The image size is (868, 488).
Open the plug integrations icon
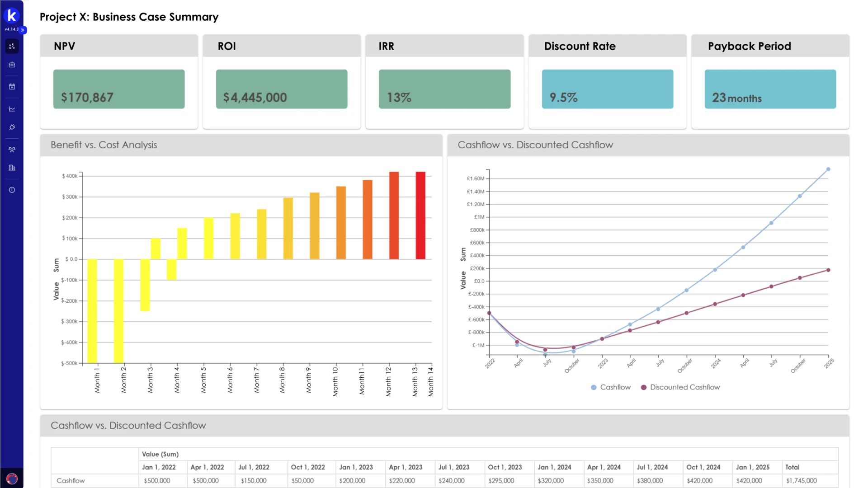12,127
